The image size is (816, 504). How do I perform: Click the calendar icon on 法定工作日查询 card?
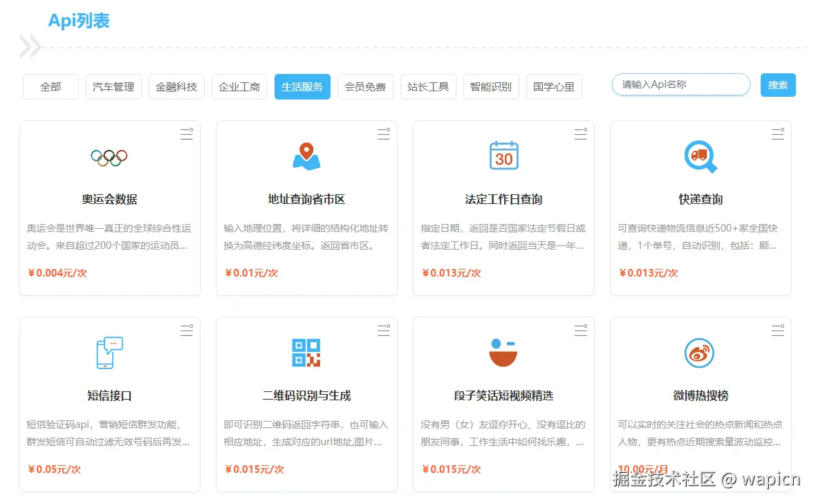(x=503, y=157)
